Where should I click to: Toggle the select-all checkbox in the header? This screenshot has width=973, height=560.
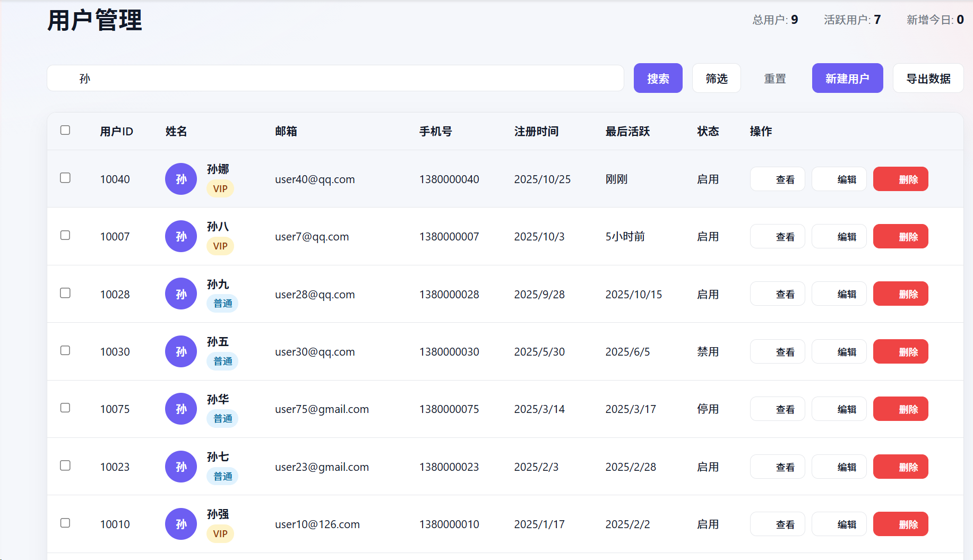coord(65,130)
